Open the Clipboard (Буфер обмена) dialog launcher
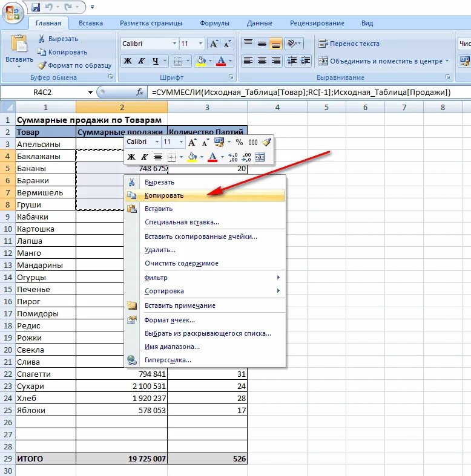The width and height of the screenshot is (471, 476). pyautogui.click(x=111, y=77)
